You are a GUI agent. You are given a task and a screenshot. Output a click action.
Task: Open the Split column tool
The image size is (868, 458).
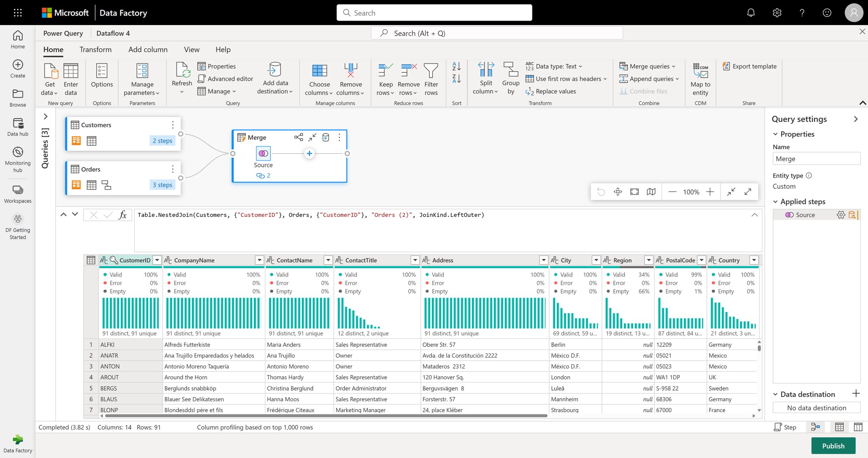pyautogui.click(x=485, y=78)
